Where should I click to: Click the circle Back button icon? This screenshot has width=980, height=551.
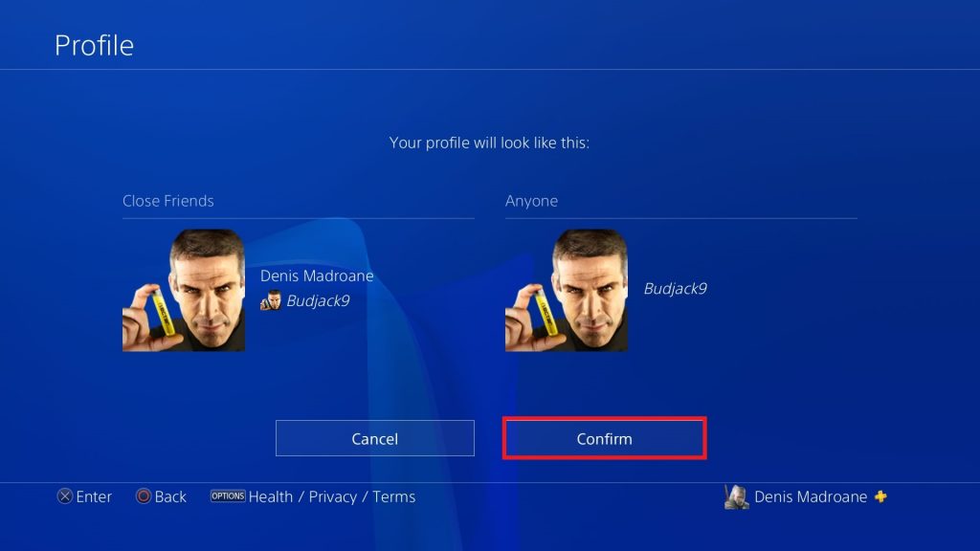tap(144, 496)
